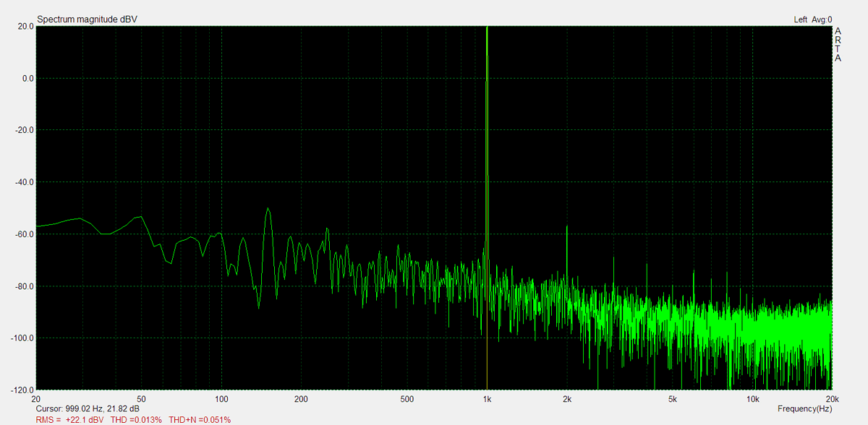This screenshot has width=868, height=425.
Task: Click the 20k tick label on the frequency axis
Action: [832, 399]
